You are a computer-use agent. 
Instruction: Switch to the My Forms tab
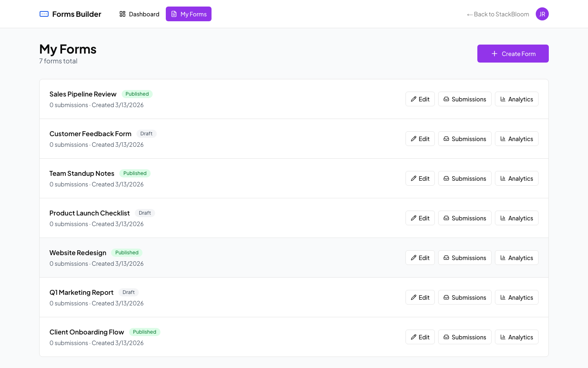pos(189,13)
